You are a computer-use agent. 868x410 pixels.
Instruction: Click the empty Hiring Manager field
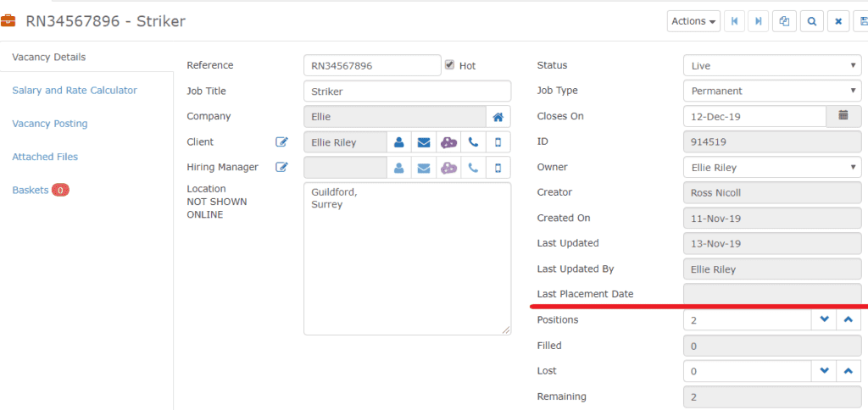346,168
